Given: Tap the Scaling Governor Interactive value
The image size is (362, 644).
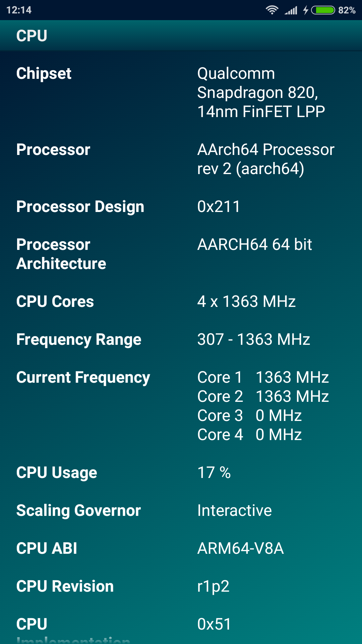Looking at the screenshot, I should pos(235,511).
